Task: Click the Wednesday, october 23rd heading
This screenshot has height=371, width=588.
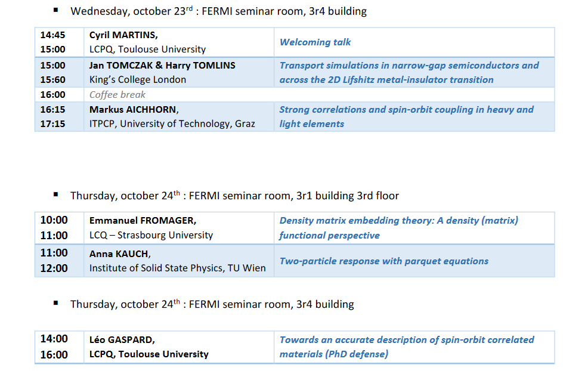Action: click(219, 11)
